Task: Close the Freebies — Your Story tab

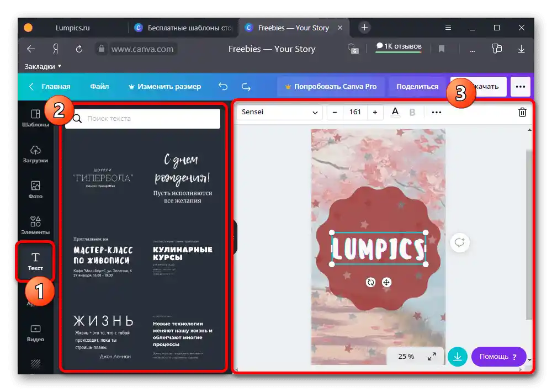Action: [340, 28]
